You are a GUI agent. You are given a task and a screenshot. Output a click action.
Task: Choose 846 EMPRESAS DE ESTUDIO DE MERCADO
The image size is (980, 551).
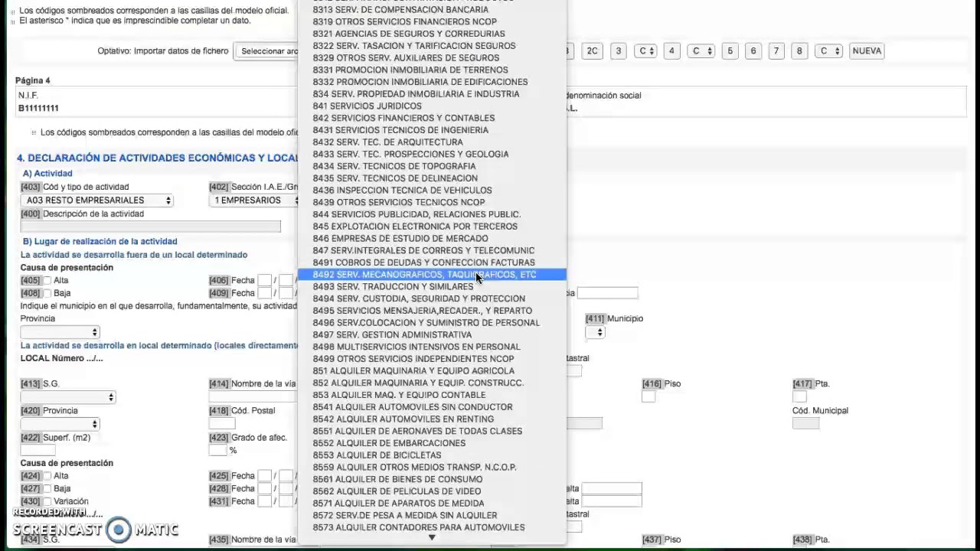click(x=432, y=239)
